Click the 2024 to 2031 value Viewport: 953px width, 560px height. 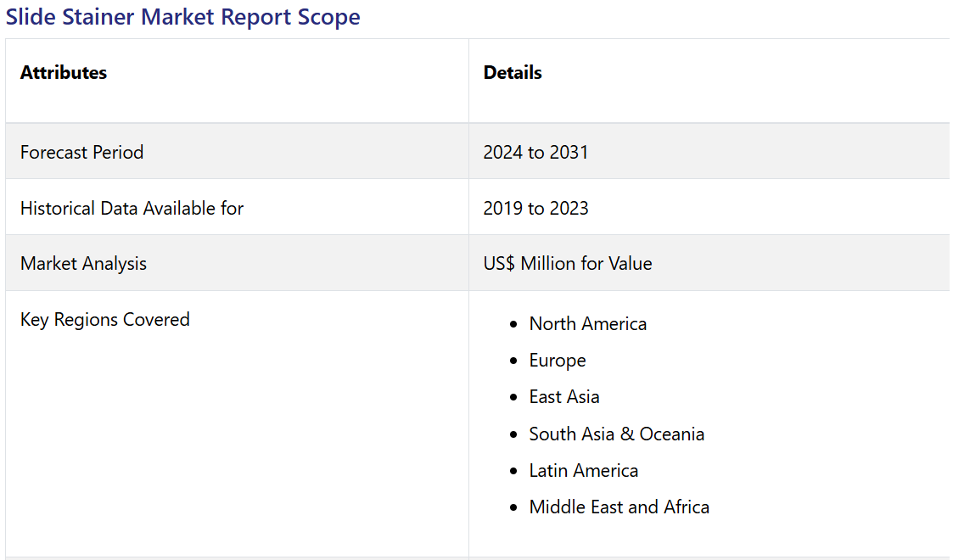click(x=535, y=153)
